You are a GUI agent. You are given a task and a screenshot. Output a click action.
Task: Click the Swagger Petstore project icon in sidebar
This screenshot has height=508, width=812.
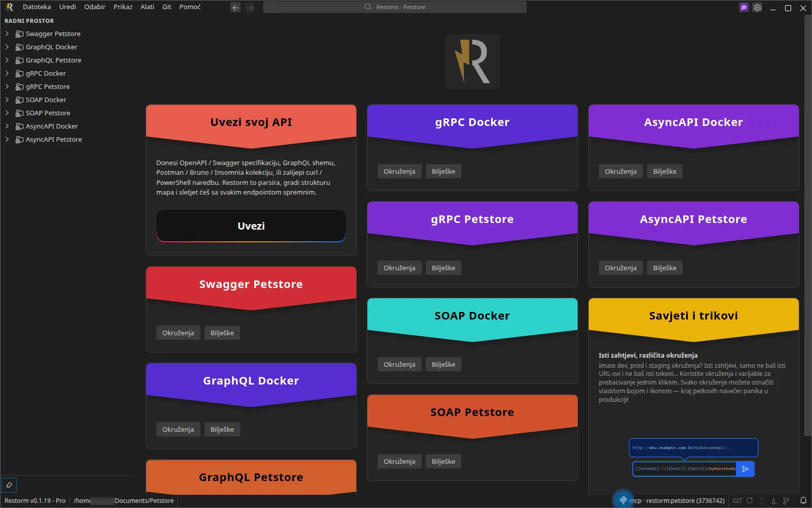(x=19, y=34)
